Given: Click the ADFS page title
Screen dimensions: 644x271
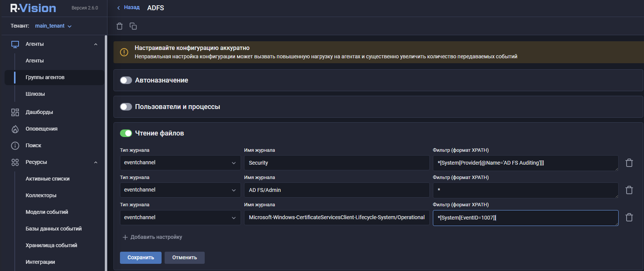Looking at the screenshot, I should pyautogui.click(x=156, y=8).
